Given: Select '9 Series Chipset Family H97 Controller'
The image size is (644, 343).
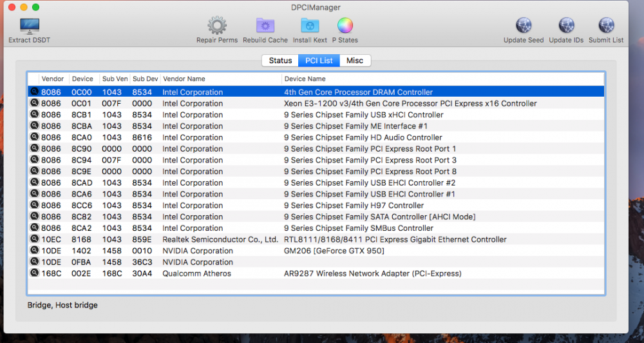Looking at the screenshot, I should 354,205.
